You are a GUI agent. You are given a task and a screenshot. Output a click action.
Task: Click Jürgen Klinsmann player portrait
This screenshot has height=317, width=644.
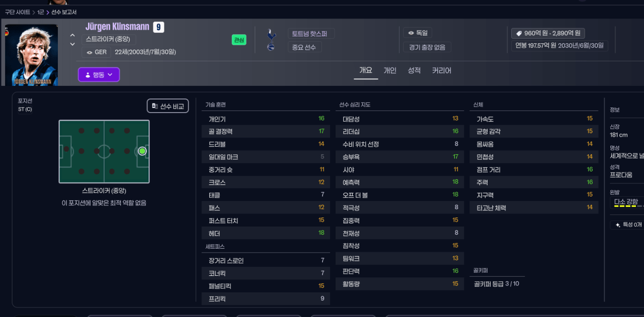(x=31, y=55)
